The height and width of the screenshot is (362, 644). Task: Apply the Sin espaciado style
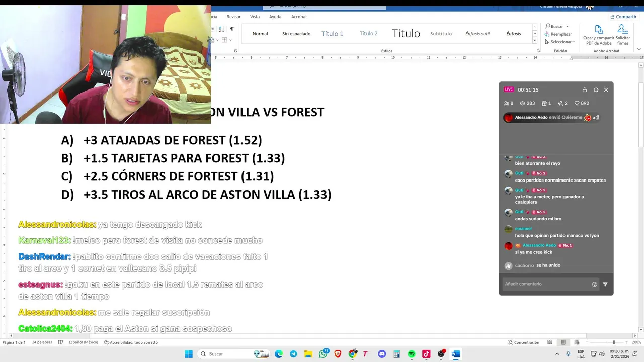click(296, 34)
